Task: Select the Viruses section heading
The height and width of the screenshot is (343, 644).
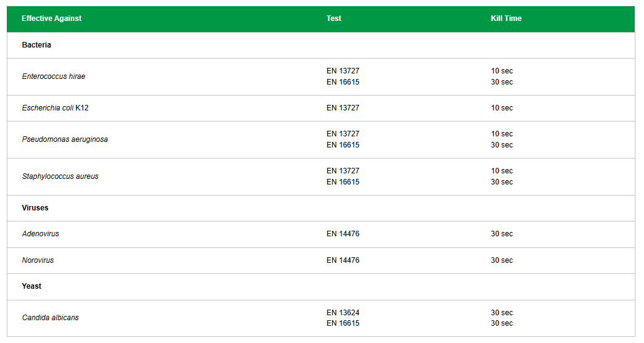Action: (35, 208)
